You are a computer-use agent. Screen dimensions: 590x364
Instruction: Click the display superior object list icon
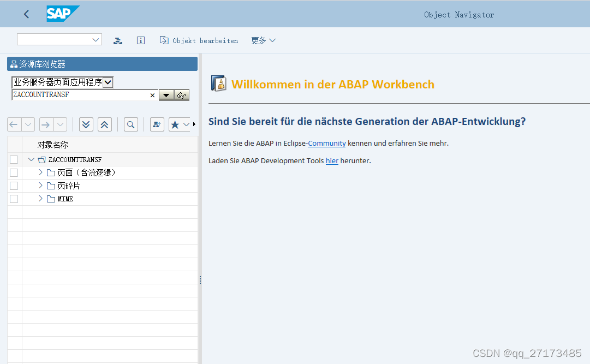(x=157, y=124)
